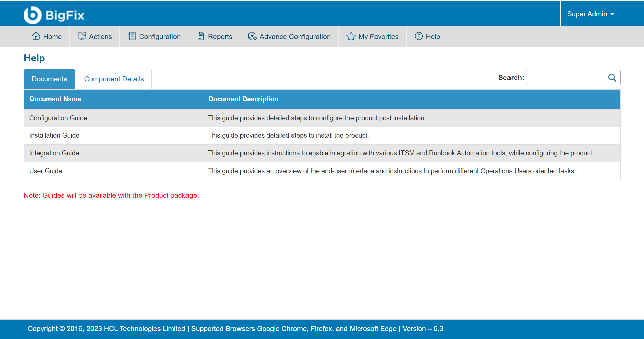This screenshot has height=339, width=644.
Task: Select the Configuration Guide row
Action: (322, 118)
